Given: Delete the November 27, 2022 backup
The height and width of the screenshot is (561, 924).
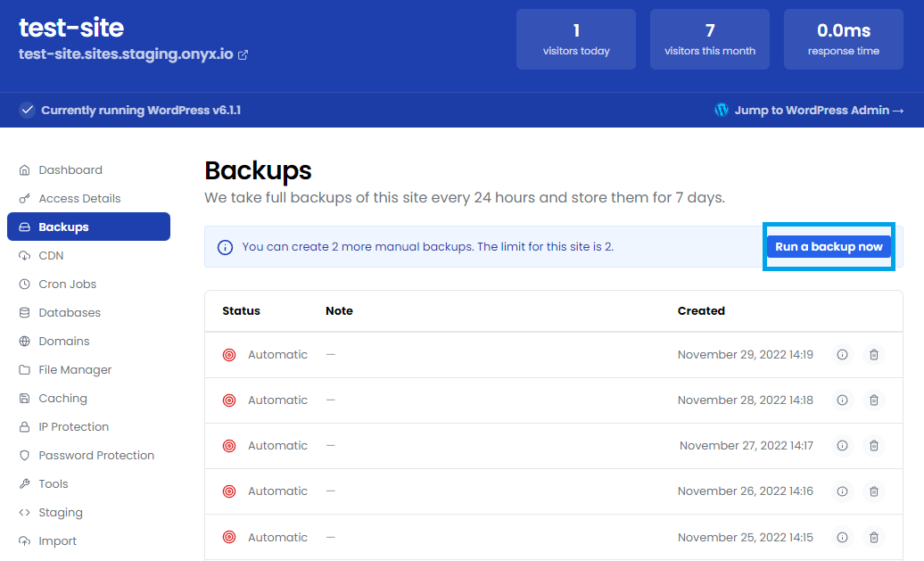Looking at the screenshot, I should click(874, 446).
